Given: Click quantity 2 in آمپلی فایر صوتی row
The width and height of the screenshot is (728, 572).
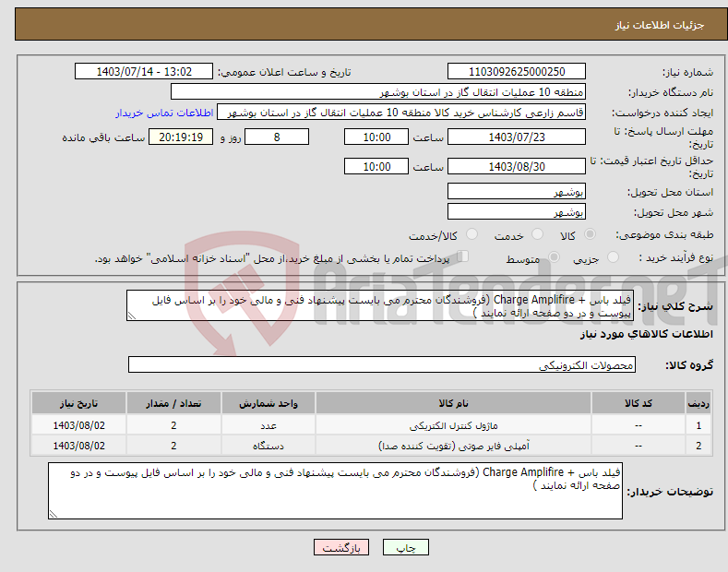Looking at the screenshot, I should [x=173, y=446].
